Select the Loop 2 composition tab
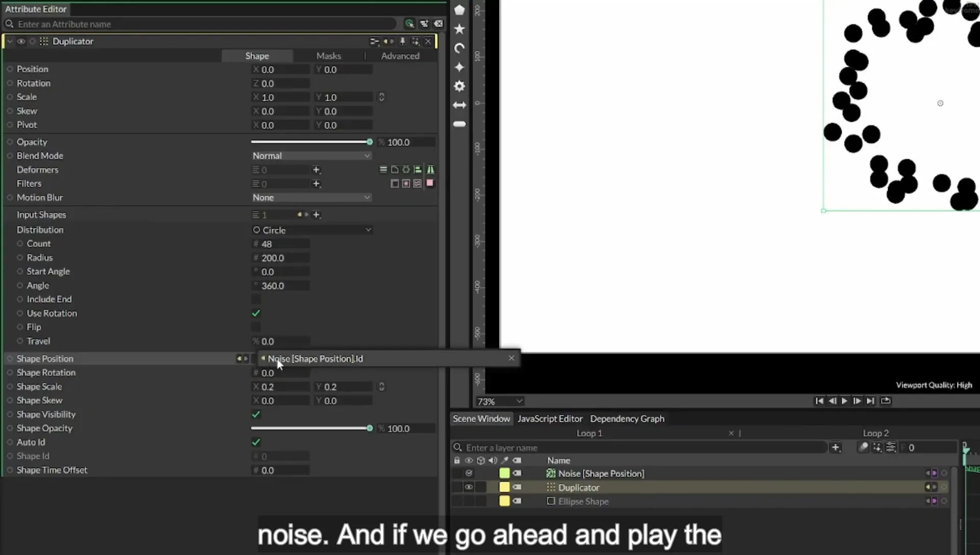 pos(876,433)
